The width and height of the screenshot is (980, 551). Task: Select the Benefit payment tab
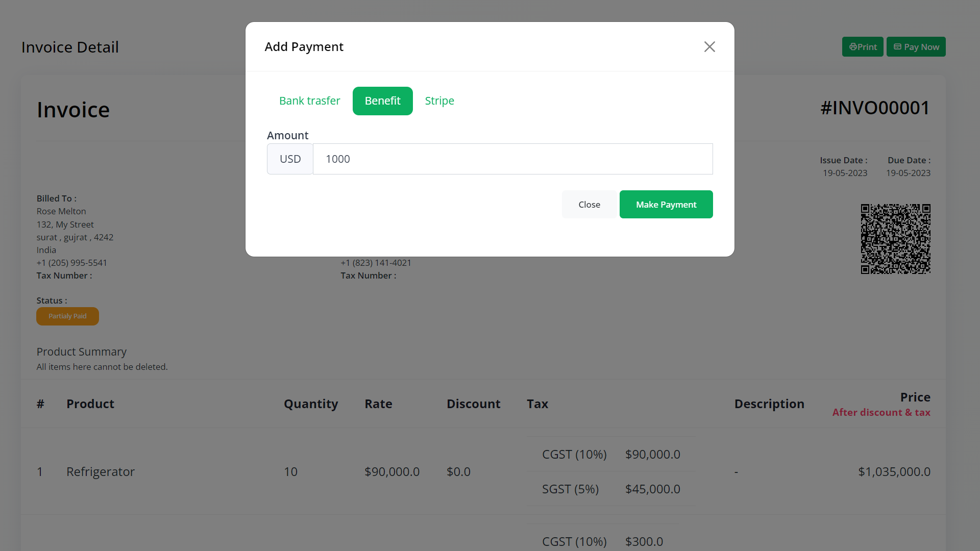click(x=382, y=101)
